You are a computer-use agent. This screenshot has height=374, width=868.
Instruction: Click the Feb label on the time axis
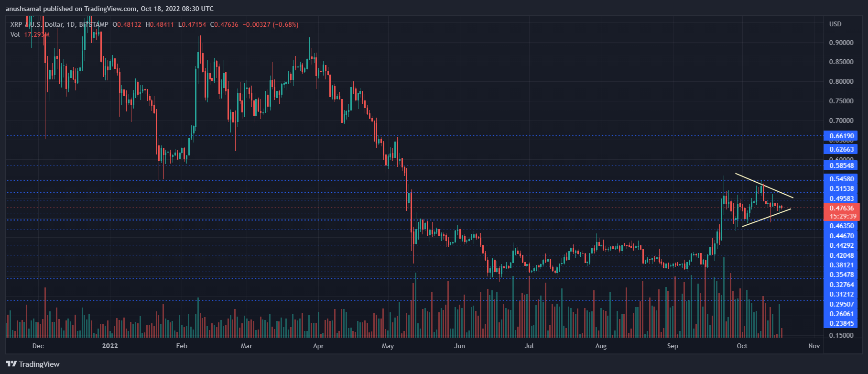tap(182, 346)
